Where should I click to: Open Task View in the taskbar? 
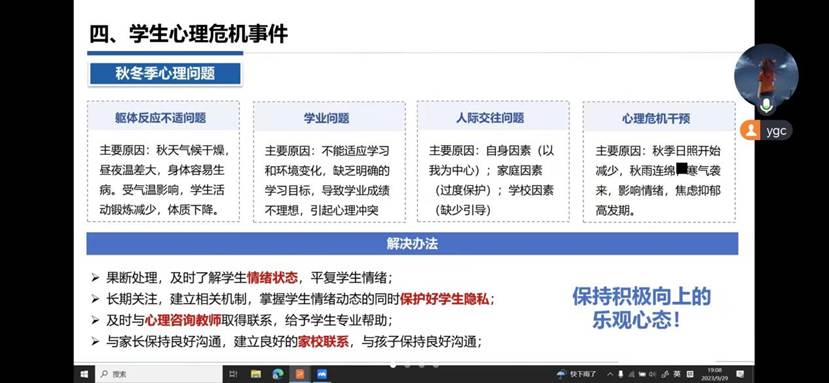coord(233,374)
